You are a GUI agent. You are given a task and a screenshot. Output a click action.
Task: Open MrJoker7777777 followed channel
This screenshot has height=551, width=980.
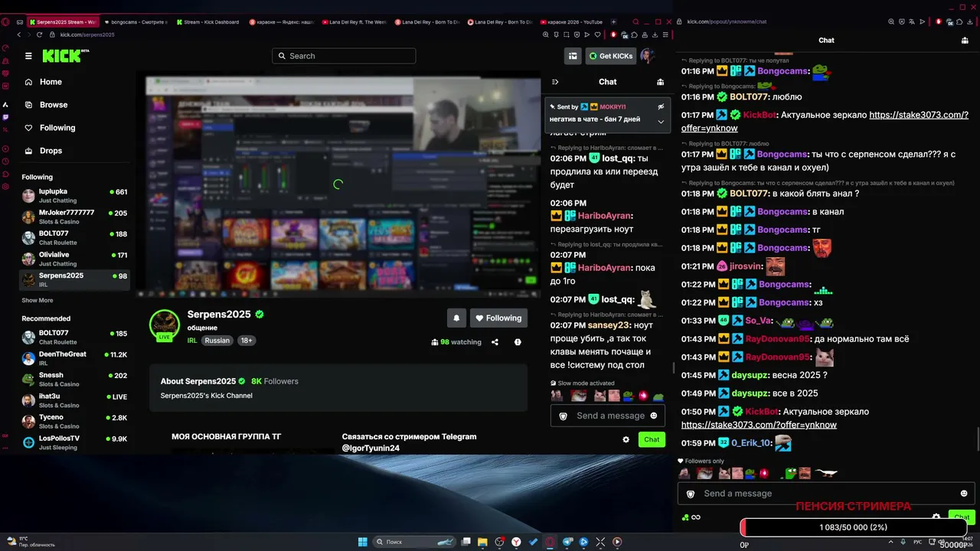pyautogui.click(x=74, y=217)
